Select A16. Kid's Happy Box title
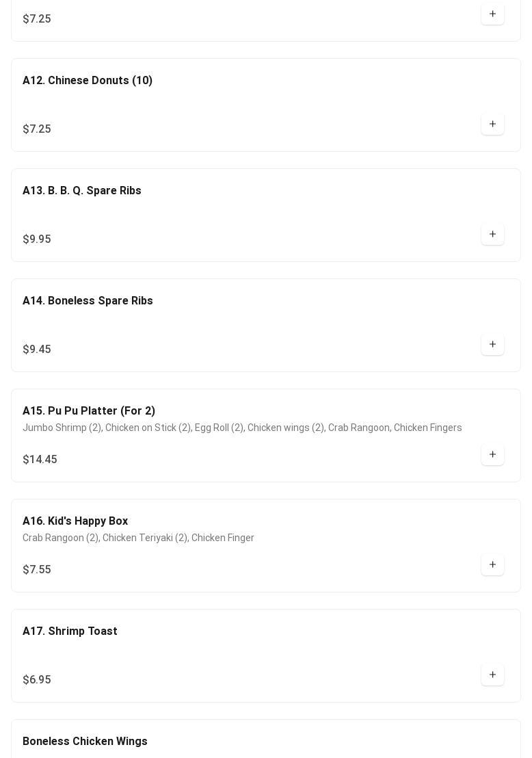 click(x=75, y=521)
